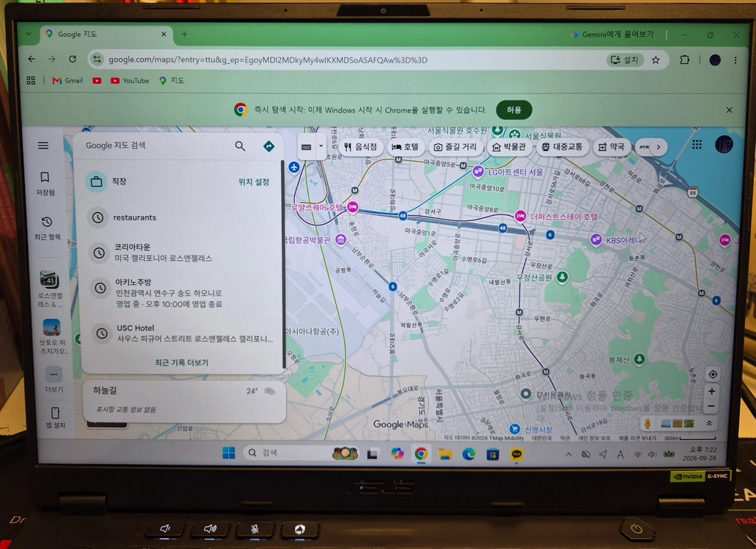Open the layers thumbnail strip

tap(678, 424)
